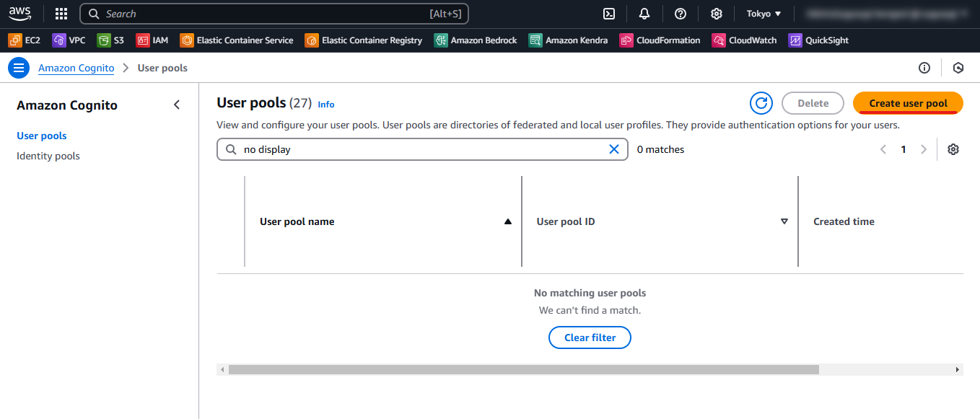Clear the search filter with the X

(614, 149)
